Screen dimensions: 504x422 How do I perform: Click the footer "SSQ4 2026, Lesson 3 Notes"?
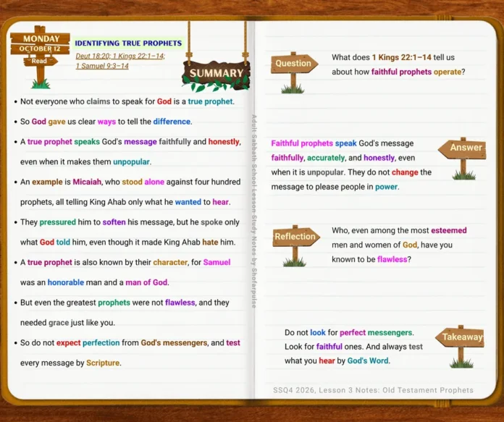tap(373, 390)
